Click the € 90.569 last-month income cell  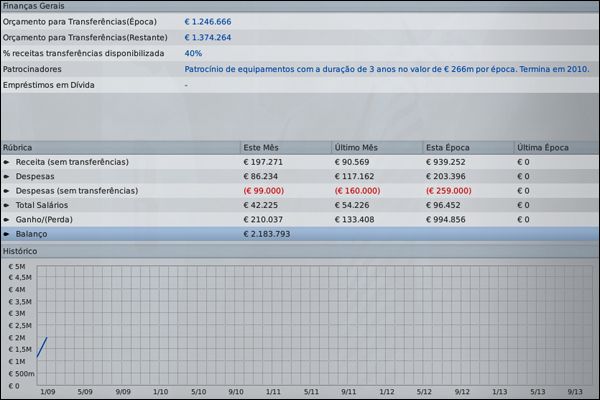(x=352, y=162)
